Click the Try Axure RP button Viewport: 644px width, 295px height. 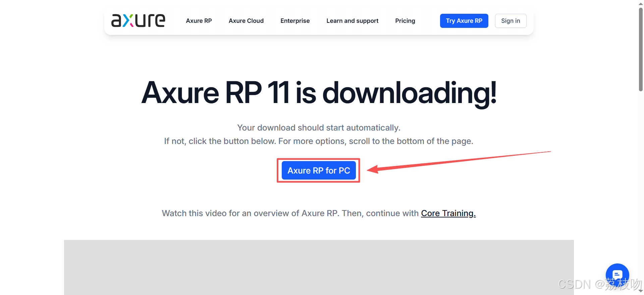click(x=464, y=21)
